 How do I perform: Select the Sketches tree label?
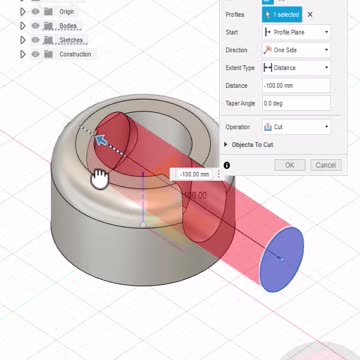pyautogui.click(x=71, y=40)
